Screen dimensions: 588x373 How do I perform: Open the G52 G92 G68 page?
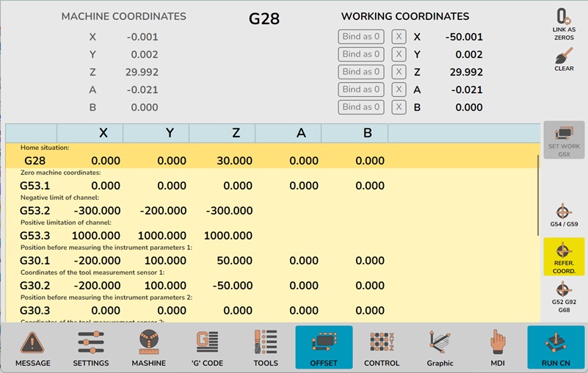point(564,297)
